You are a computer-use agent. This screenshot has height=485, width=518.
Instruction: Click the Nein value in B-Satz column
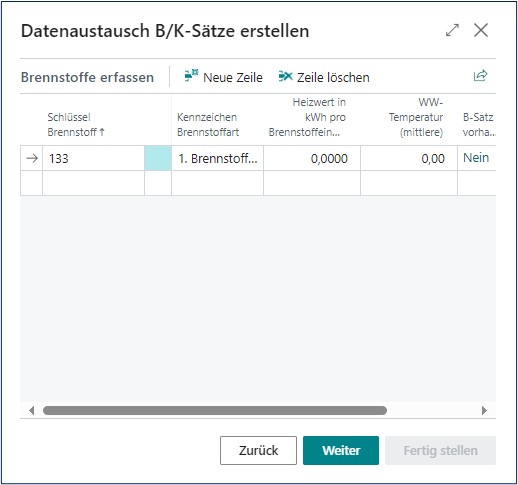(x=476, y=158)
